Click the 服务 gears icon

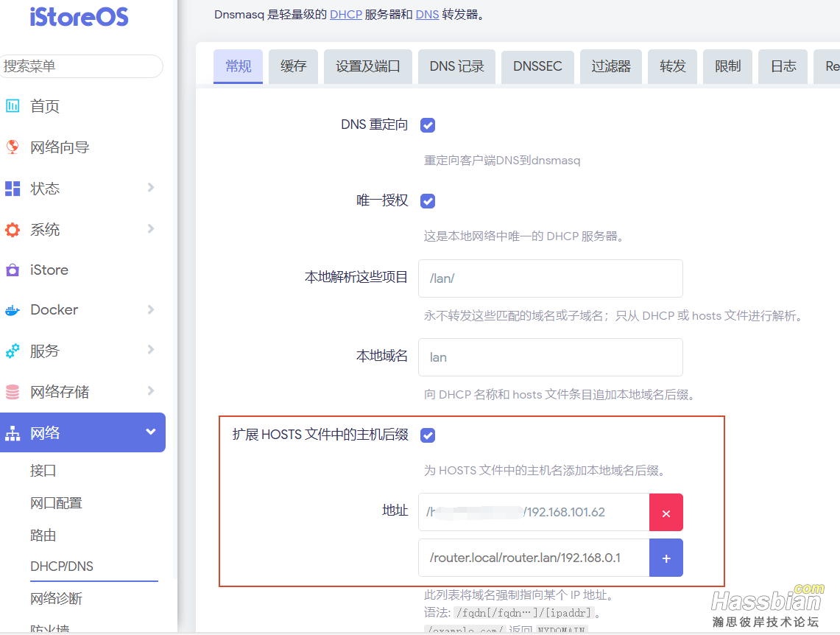tap(13, 351)
